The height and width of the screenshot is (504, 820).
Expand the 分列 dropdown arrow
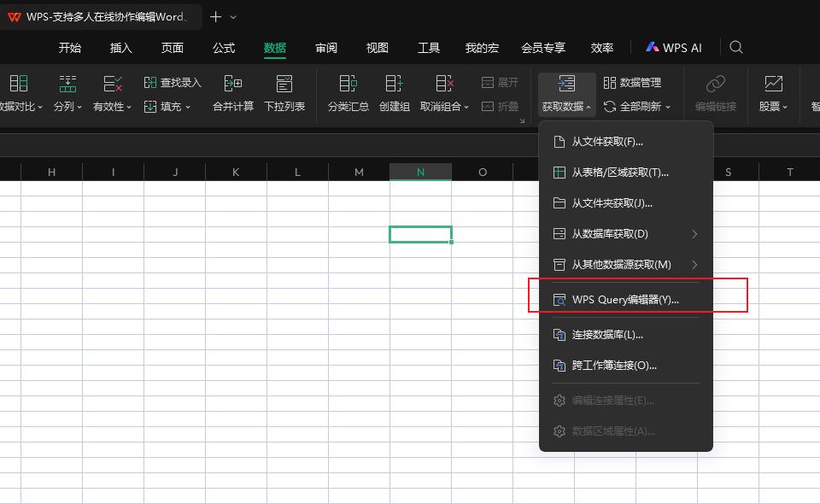[x=79, y=107]
